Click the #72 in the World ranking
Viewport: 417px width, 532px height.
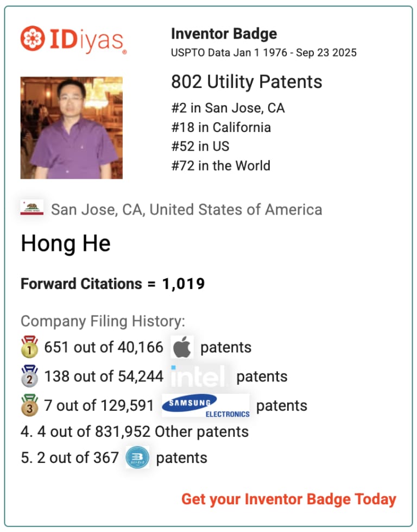coord(220,165)
